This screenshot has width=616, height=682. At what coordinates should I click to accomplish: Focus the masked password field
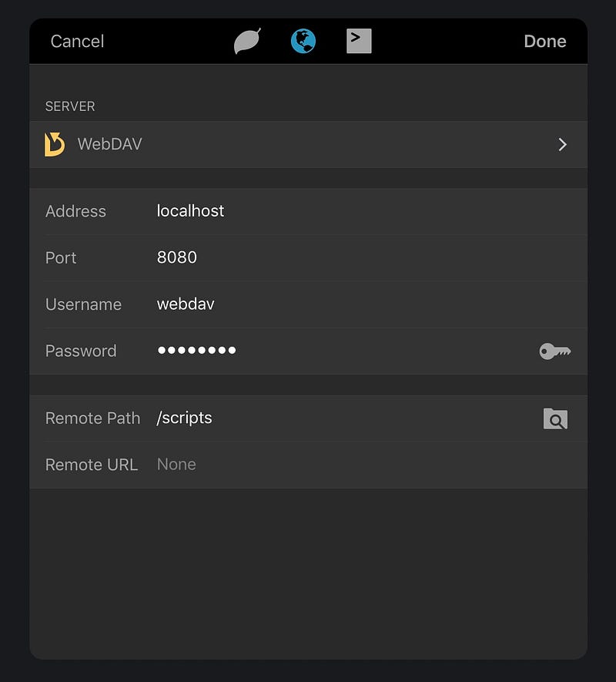(x=196, y=351)
